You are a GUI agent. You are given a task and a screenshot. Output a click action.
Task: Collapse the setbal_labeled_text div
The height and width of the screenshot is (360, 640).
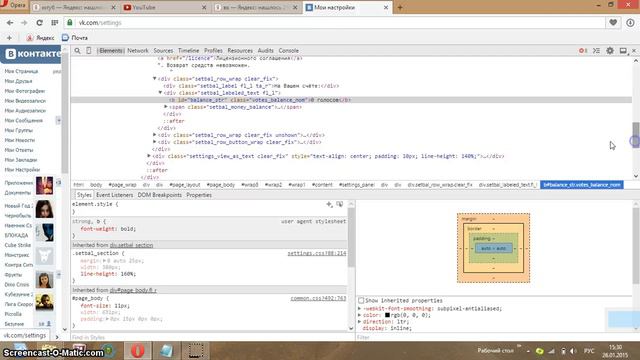tap(160, 93)
